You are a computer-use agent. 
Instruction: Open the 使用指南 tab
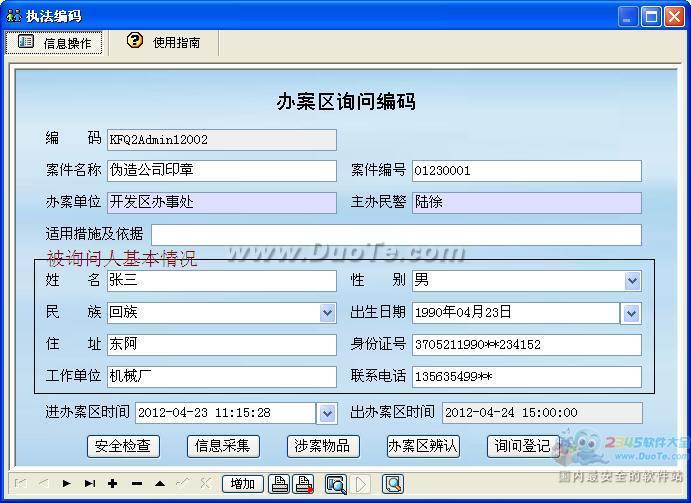164,42
